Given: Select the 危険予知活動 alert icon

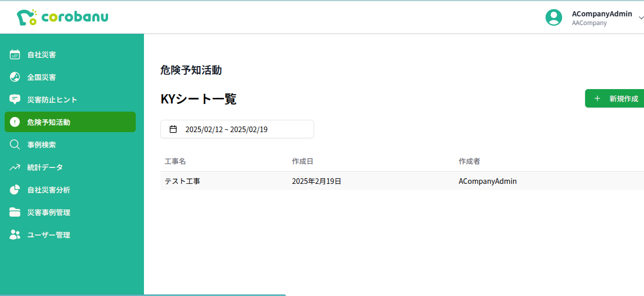Looking at the screenshot, I should 15,122.
